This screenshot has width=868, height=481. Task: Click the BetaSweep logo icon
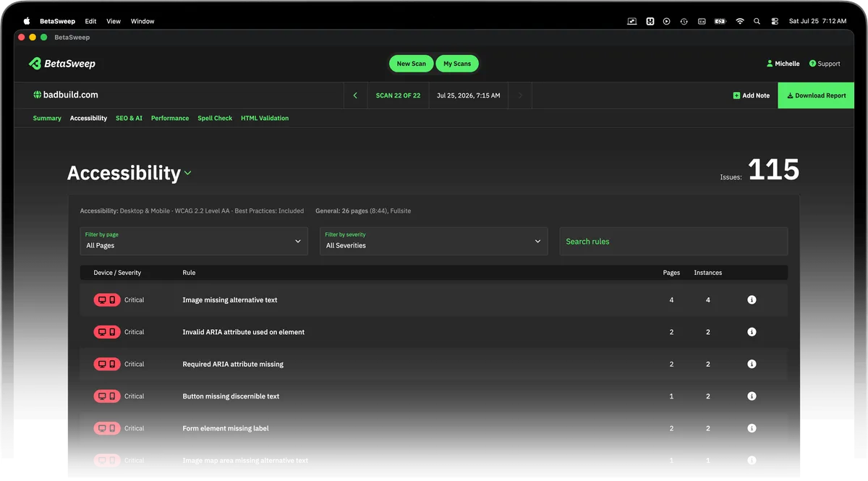[35, 64]
